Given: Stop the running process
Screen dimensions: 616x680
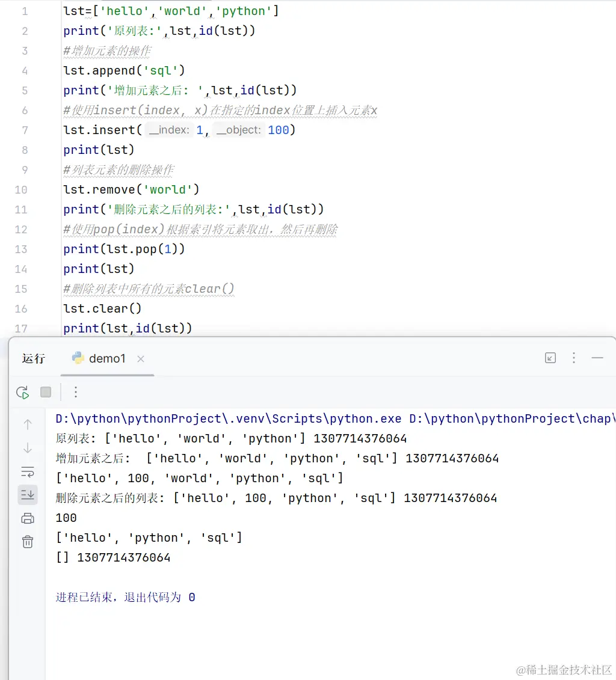Looking at the screenshot, I should (x=46, y=392).
